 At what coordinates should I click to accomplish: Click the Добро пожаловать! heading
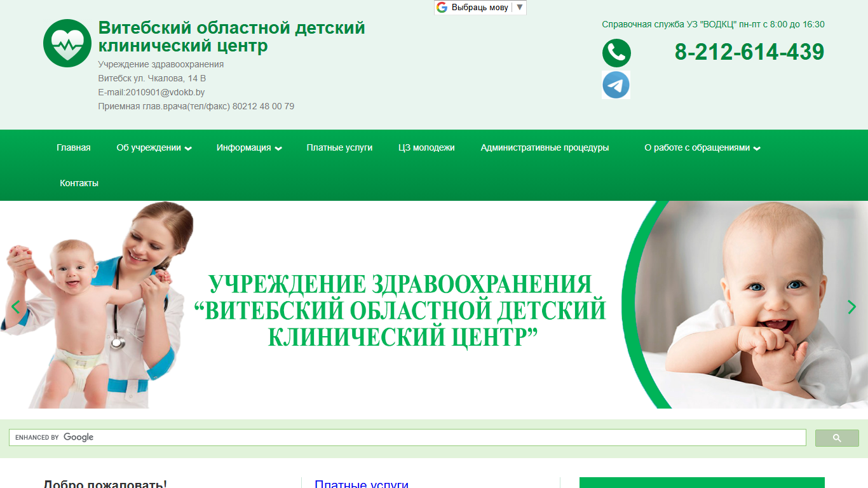105,484
